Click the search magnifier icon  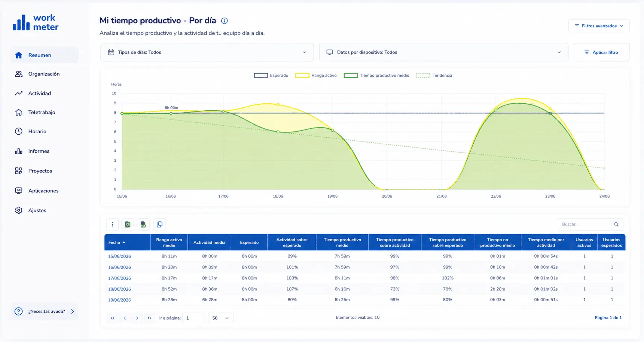point(616,224)
